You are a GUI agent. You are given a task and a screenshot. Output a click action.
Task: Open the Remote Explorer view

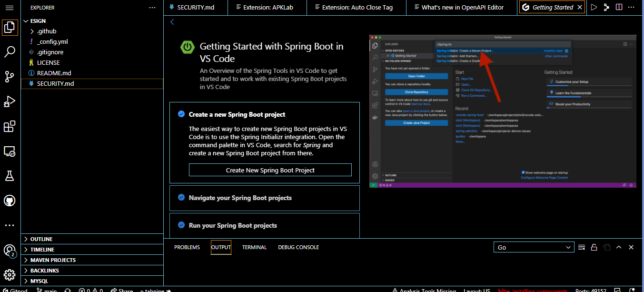click(10, 151)
